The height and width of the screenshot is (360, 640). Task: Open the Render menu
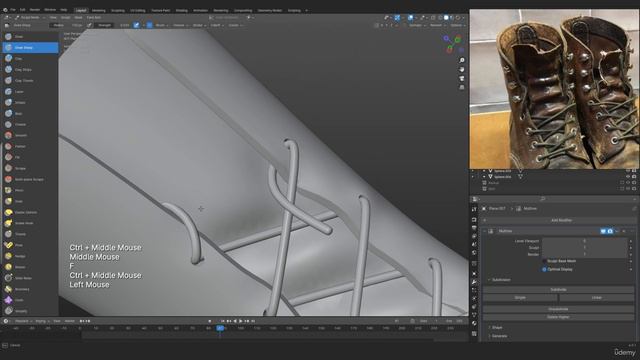click(35, 9)
